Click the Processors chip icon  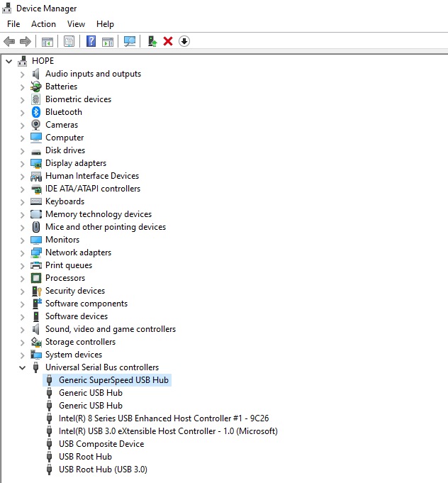pyautogui.click(x=36, y=278)
